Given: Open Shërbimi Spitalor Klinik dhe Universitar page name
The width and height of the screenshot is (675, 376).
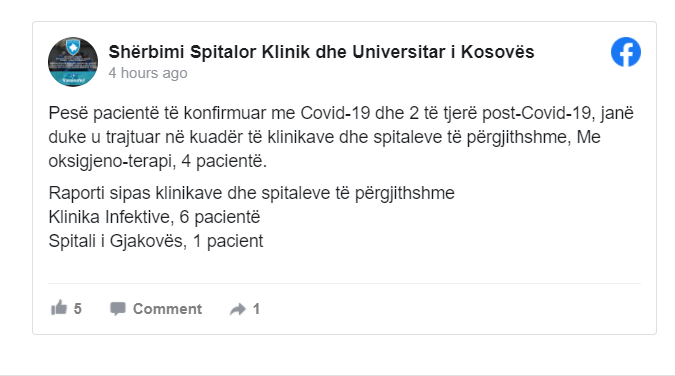Looking at the screenshot, I should [x=321, y=52].
